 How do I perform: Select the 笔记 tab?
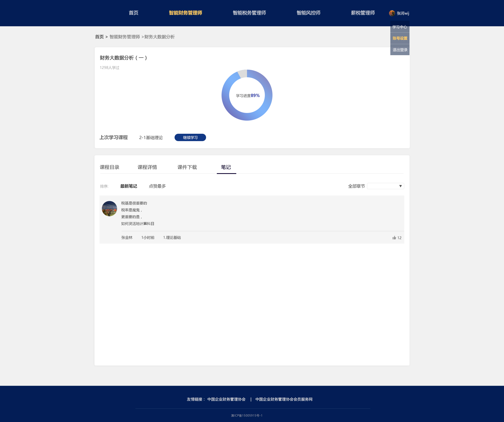[x=226, y=167]
